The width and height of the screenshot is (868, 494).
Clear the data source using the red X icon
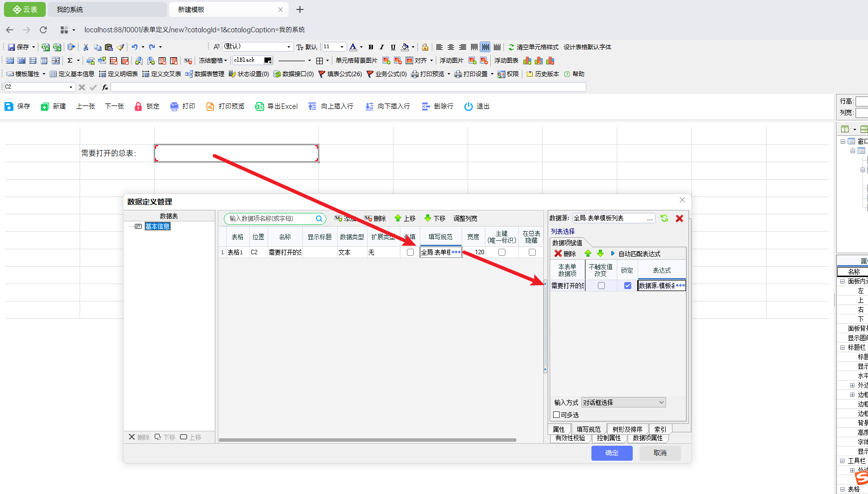point(679,218)
